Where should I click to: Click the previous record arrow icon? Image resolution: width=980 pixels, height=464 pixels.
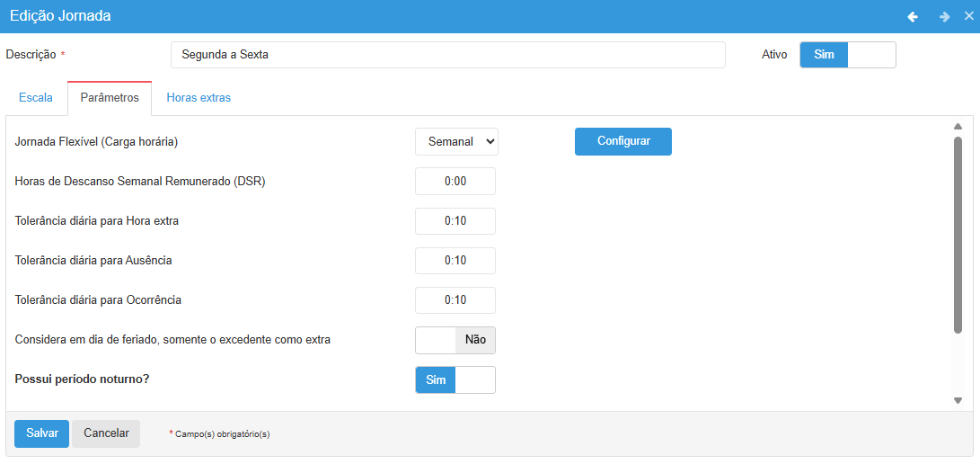(913, 17)
